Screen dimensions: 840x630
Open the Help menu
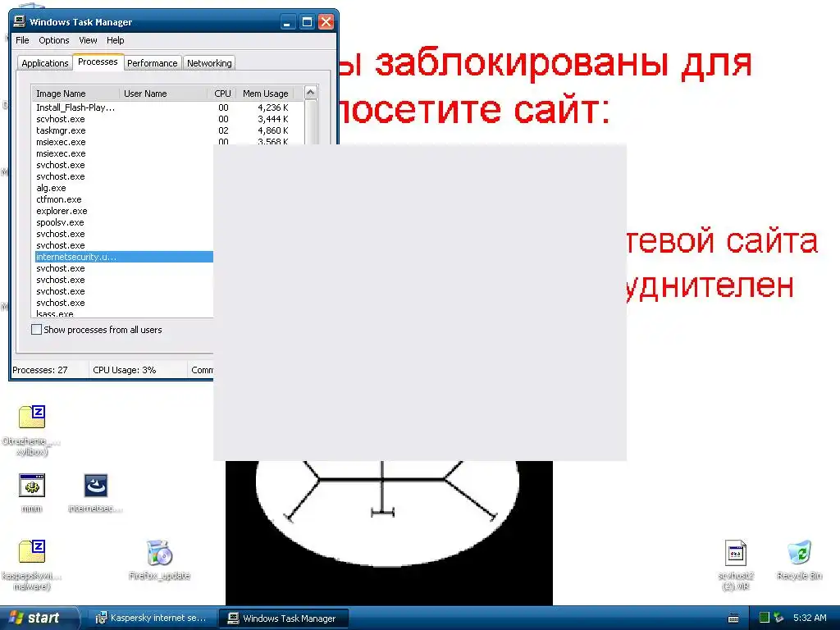115,40
